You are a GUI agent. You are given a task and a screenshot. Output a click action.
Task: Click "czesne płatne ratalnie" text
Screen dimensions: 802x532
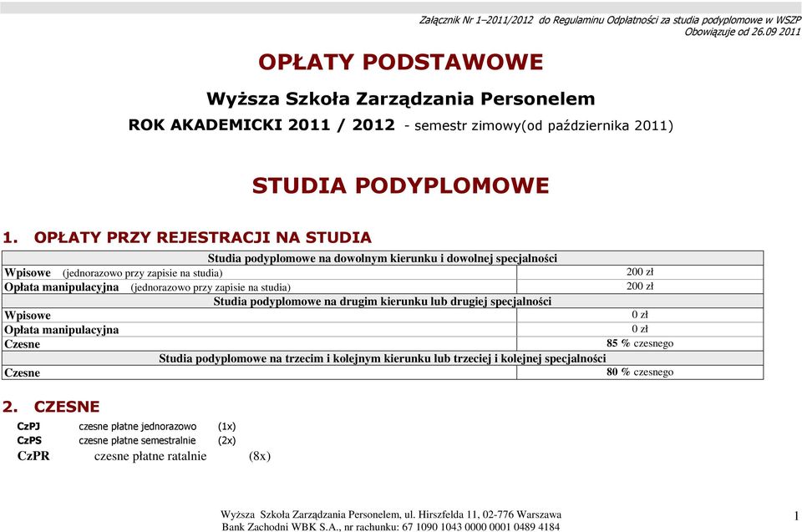(150, 456)
